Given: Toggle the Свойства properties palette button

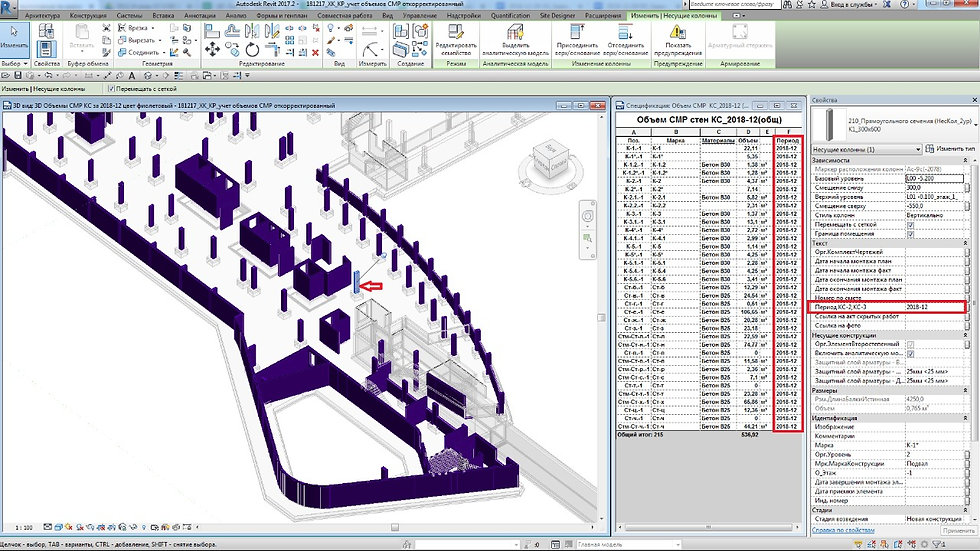Looking at the screenshot, I should point(46,48).
